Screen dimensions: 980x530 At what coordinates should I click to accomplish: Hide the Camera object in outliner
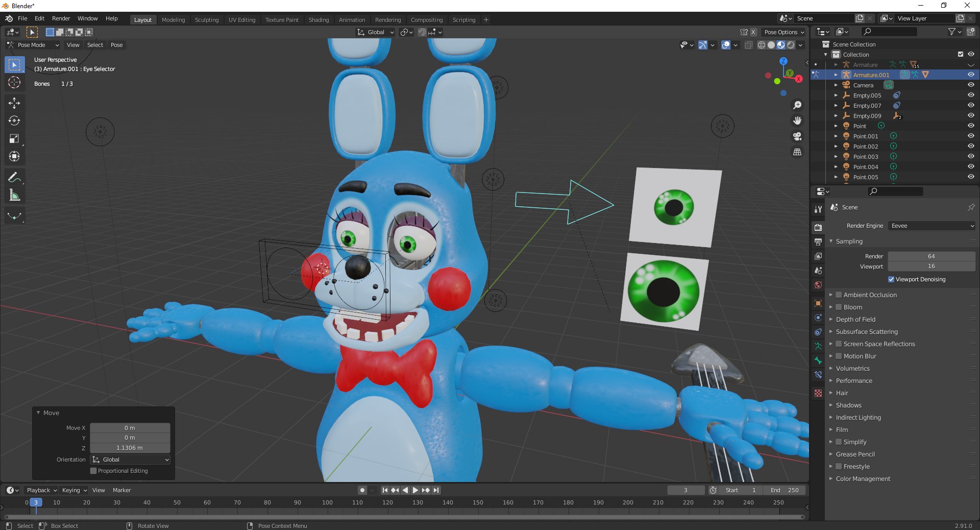971,85
